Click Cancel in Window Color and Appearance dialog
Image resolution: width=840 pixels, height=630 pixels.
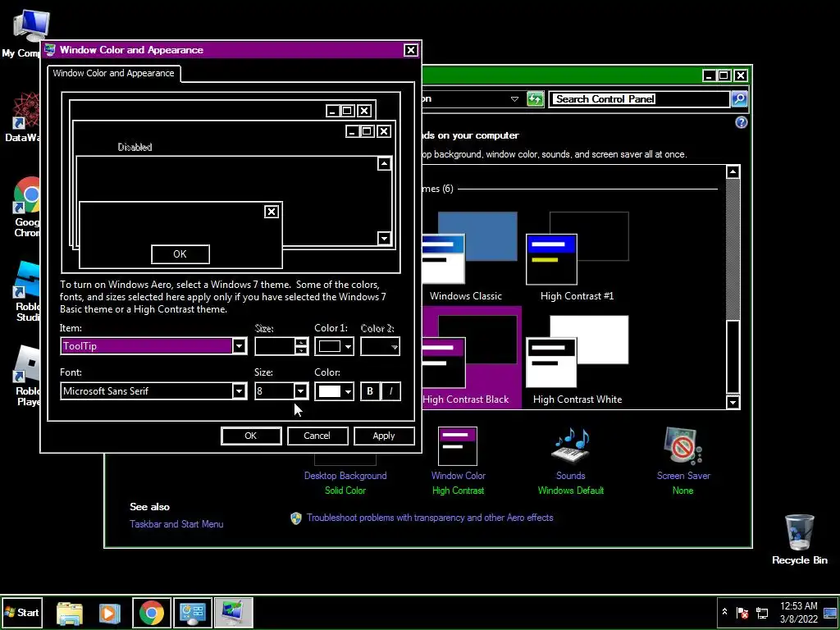coord(317,436)
